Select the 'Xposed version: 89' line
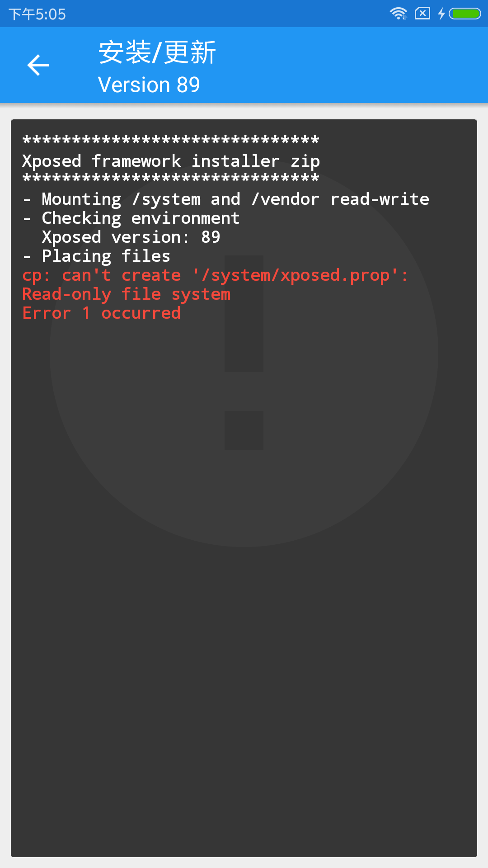The image size is (488, 868). [131, 237]
